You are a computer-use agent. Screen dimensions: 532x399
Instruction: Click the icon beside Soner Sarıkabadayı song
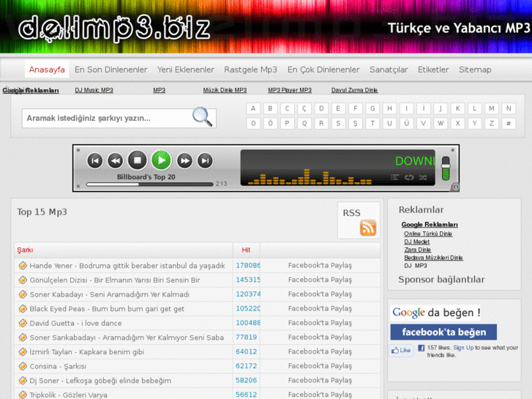click(x=23, y=338)
